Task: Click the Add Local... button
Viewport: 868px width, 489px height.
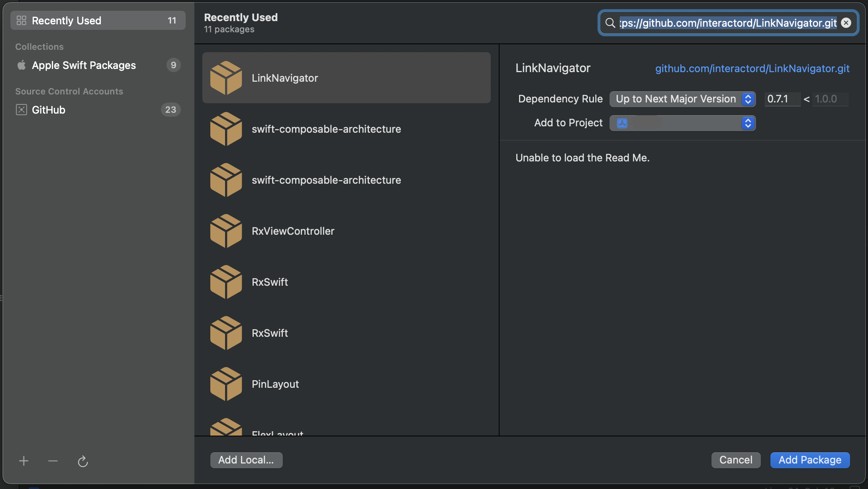Action: click(246, 460)
